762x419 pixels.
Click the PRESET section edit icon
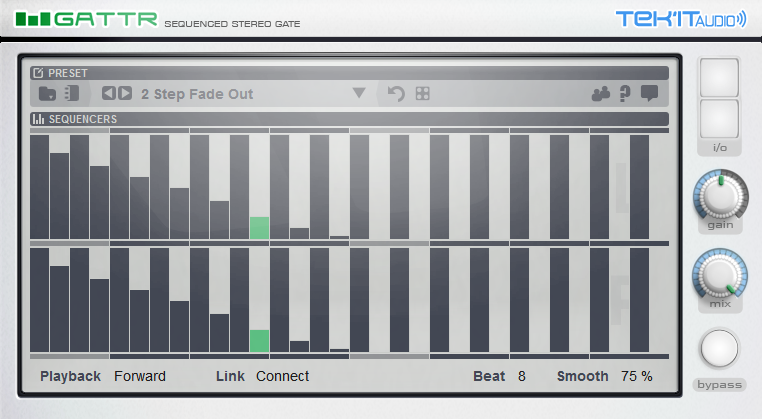(38, 73)
